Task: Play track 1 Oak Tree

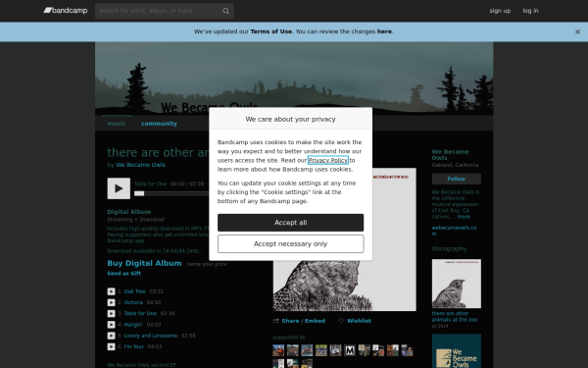Action: coord(111,291)
